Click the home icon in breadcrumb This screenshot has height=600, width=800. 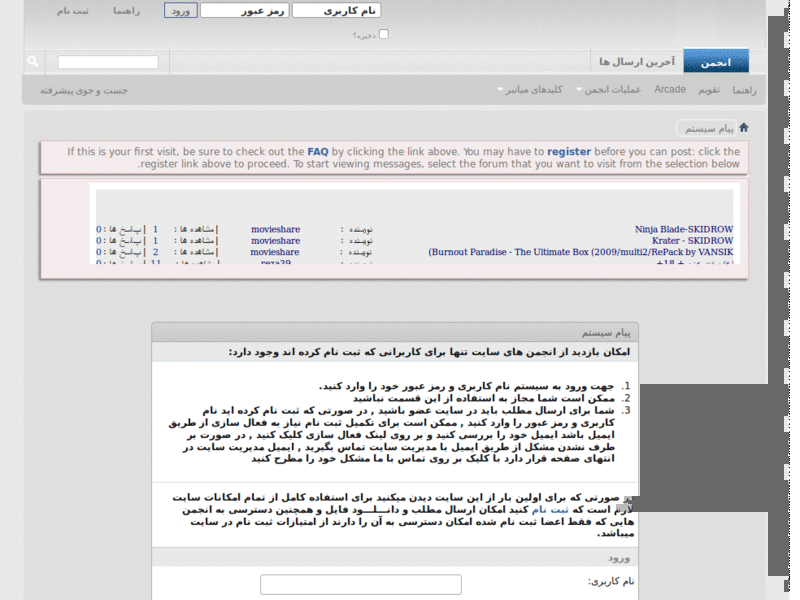(743, 127)
